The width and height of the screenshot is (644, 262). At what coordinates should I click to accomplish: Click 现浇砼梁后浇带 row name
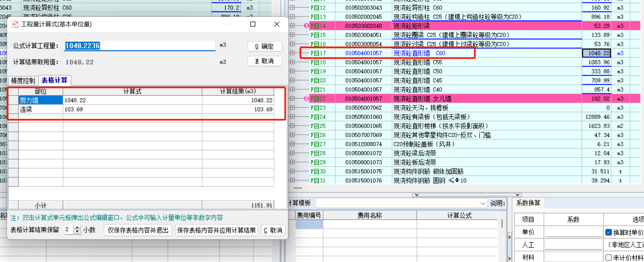pos(415,153)
